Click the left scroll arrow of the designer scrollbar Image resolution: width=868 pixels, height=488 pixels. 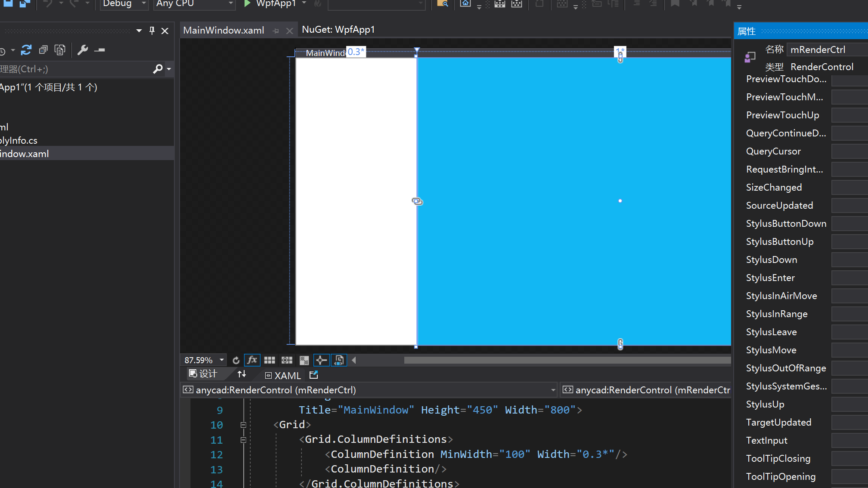point(353,360)
